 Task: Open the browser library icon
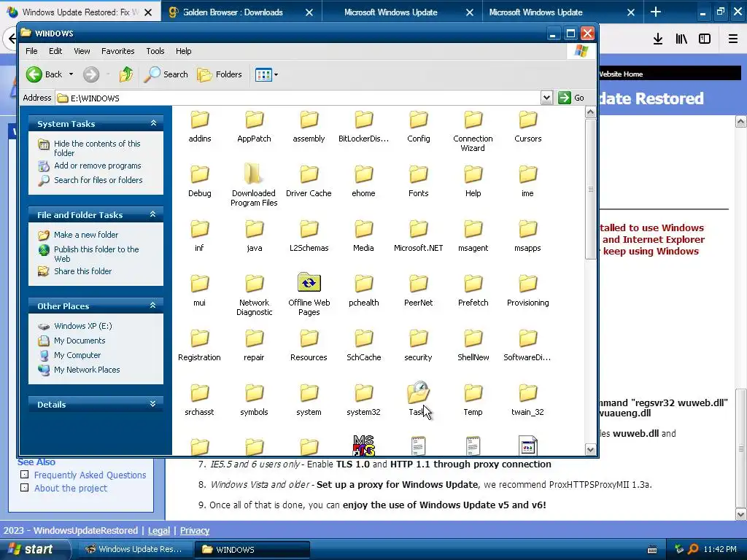coord(681,39)
